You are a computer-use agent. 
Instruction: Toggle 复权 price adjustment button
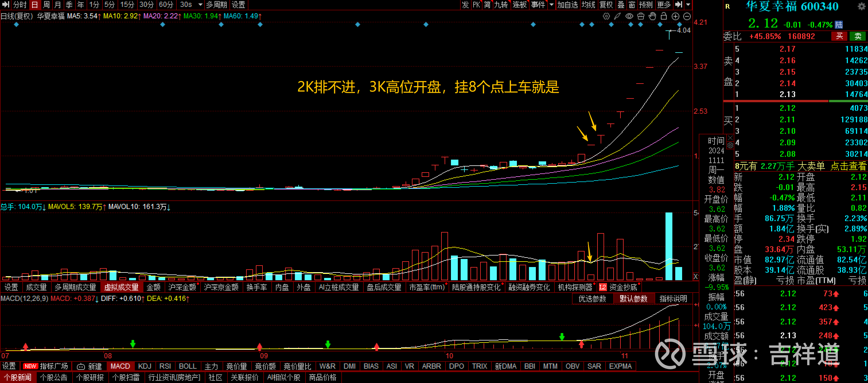click(606, 5)
